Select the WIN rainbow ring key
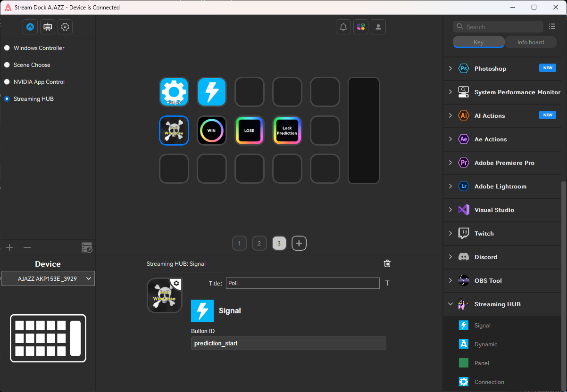567x392 pixels. click(x=212, y=131)
